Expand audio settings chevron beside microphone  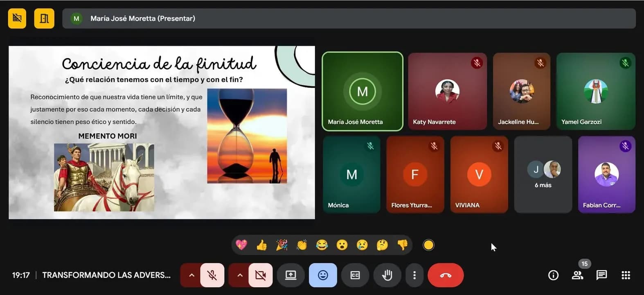pos(191,275)
